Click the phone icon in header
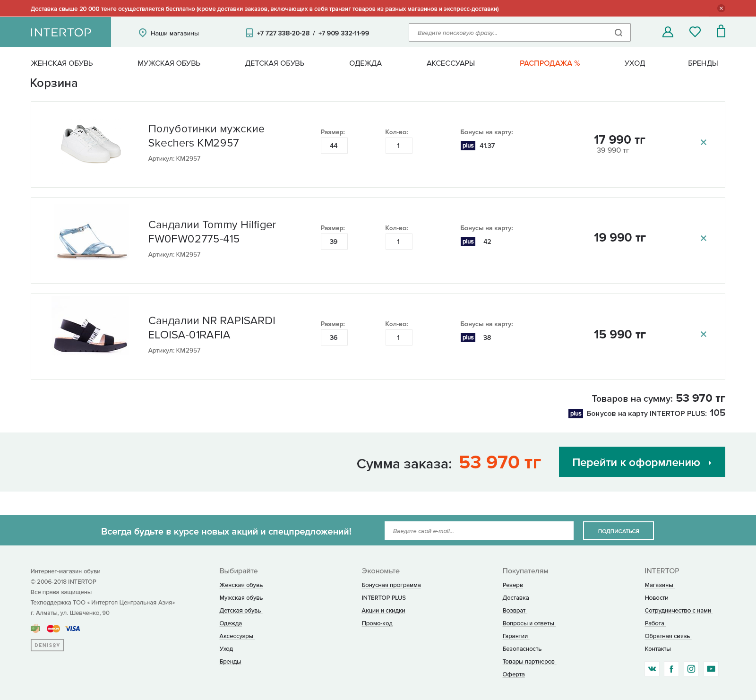The height and width of the screenshot is (700, 756). click(x=249, y=33)
